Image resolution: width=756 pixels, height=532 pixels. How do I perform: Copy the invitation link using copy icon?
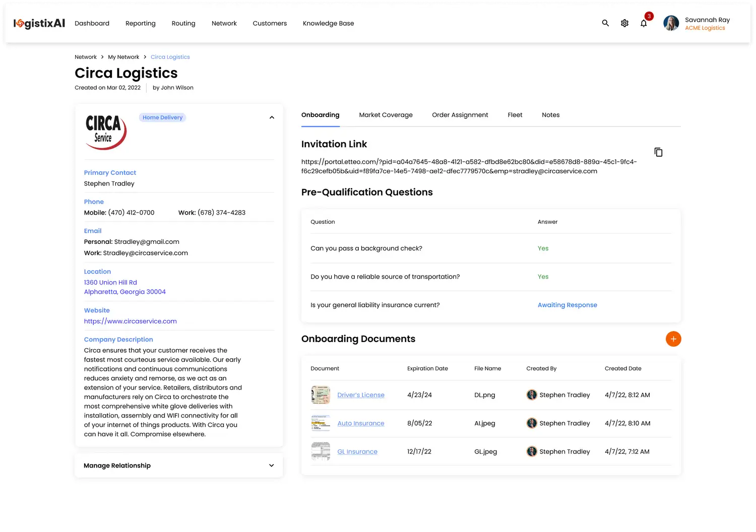(658, 152)
